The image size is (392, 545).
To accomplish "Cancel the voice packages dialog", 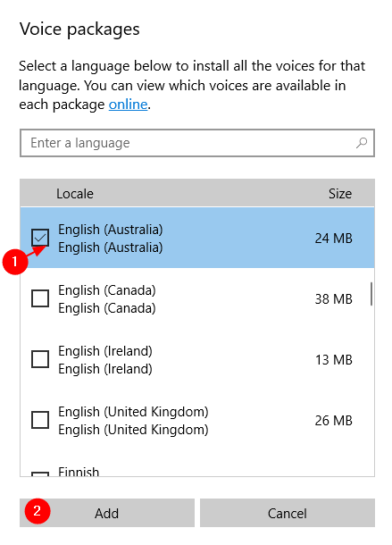I will pos(288,513).
